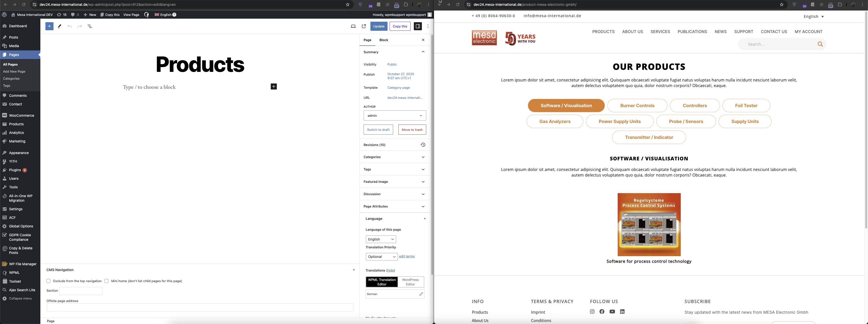Reload the right browser window page
Image resolution: width=868 pixels, height=324 pixels.
pyautogui.click(x=457, y=5)
